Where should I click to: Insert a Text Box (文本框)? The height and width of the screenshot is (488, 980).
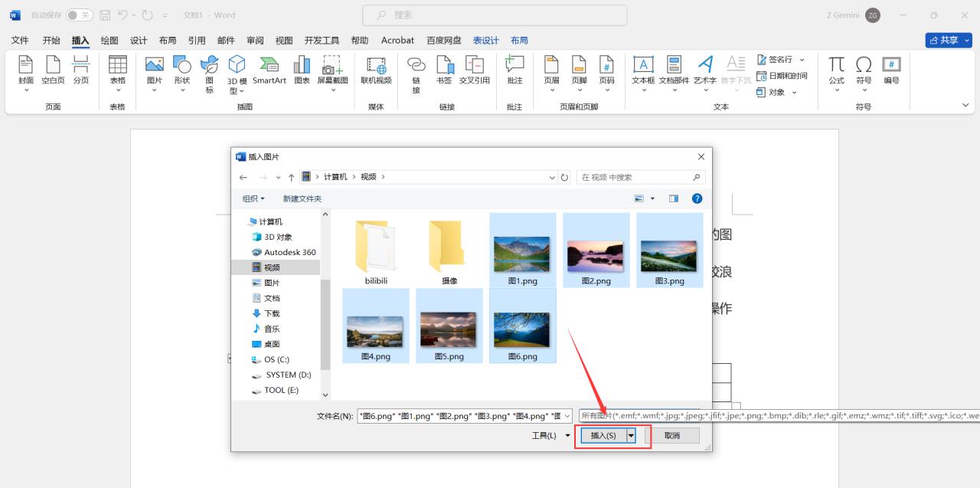643,70
